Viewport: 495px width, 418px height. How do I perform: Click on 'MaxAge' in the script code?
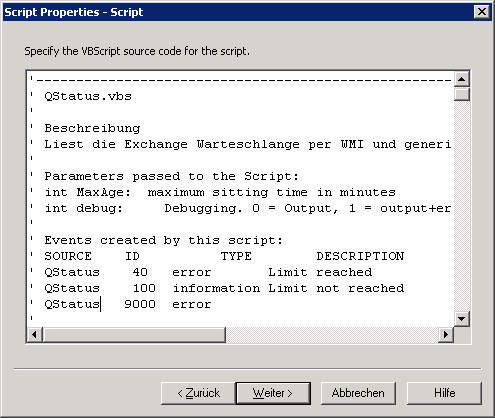click(100, 192)
